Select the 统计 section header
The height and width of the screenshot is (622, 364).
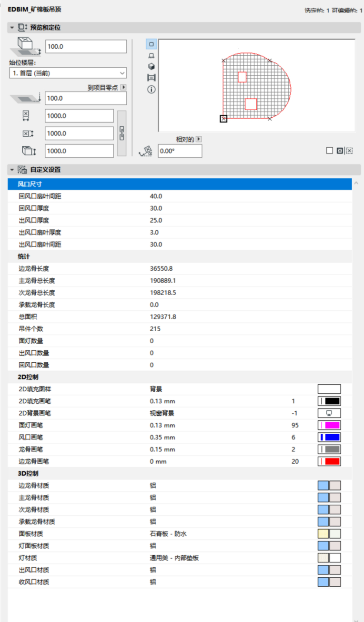click(180, 256)
